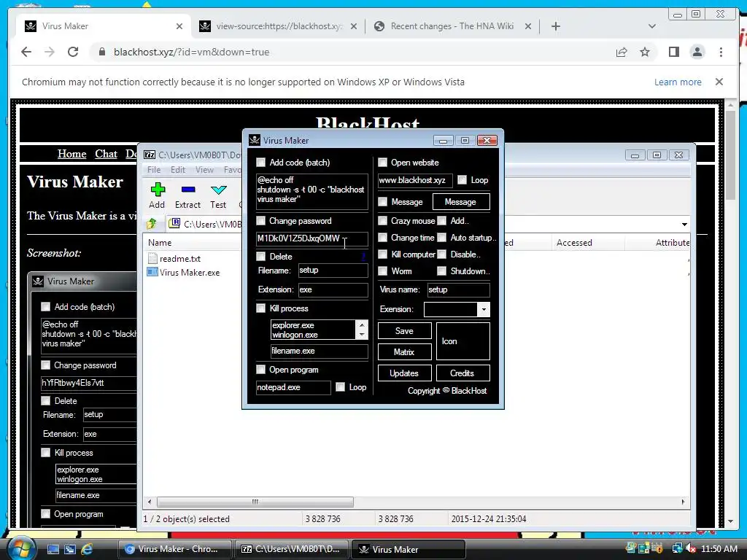Tick the Kill process checkbox in dialog
The width and height of the screenshot is (747, 560).
[260, 308]
